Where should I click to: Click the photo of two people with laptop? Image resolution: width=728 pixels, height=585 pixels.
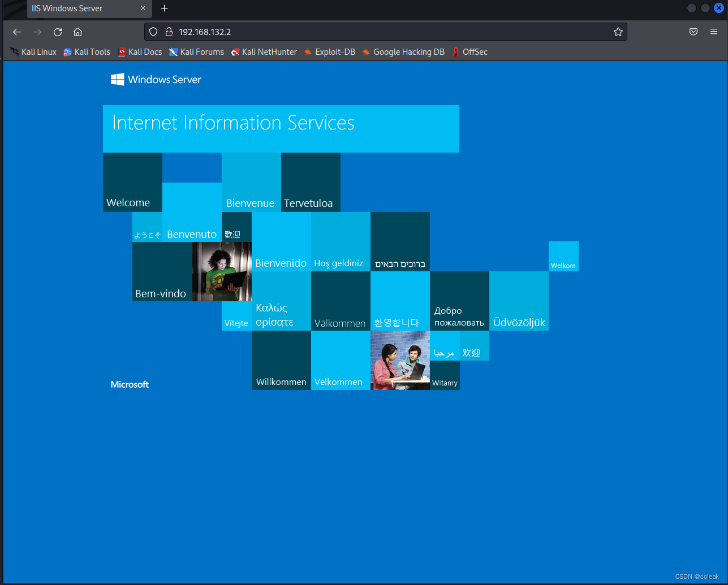[400, 360]
